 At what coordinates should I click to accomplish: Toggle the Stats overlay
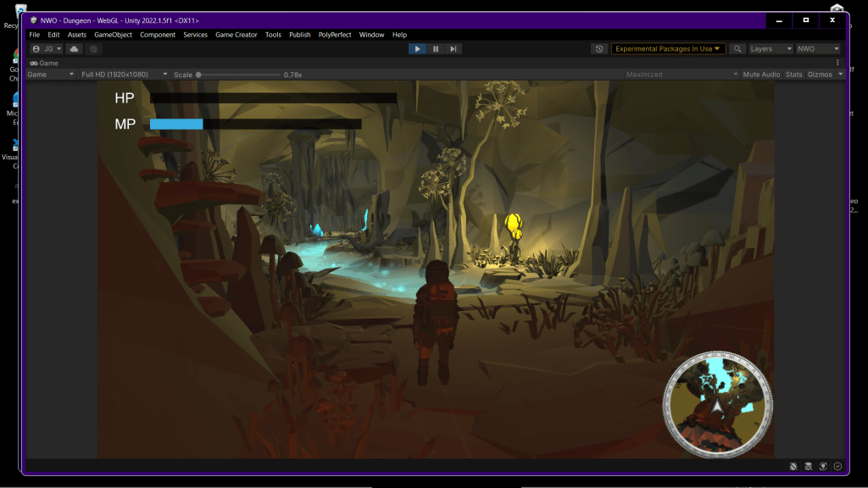pos(793,75)
